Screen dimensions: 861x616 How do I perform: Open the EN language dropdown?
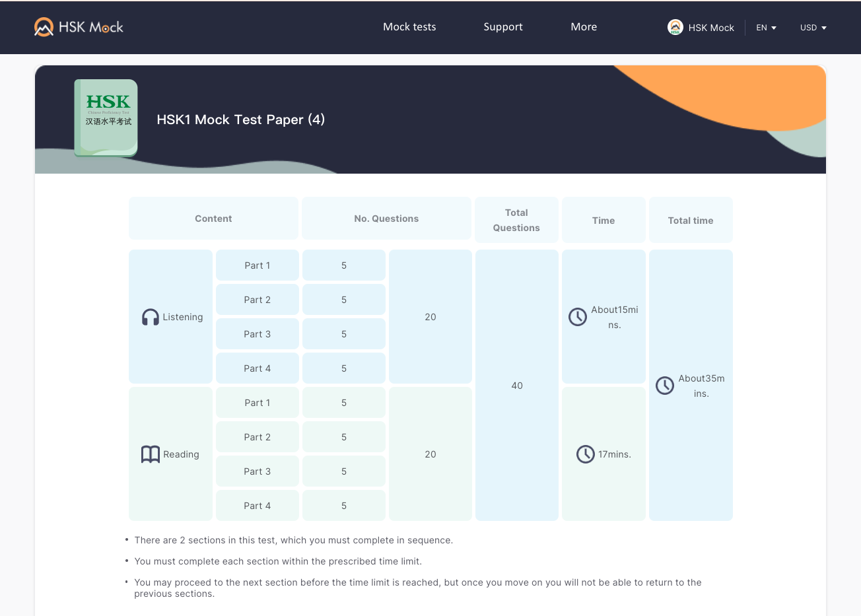766,28
